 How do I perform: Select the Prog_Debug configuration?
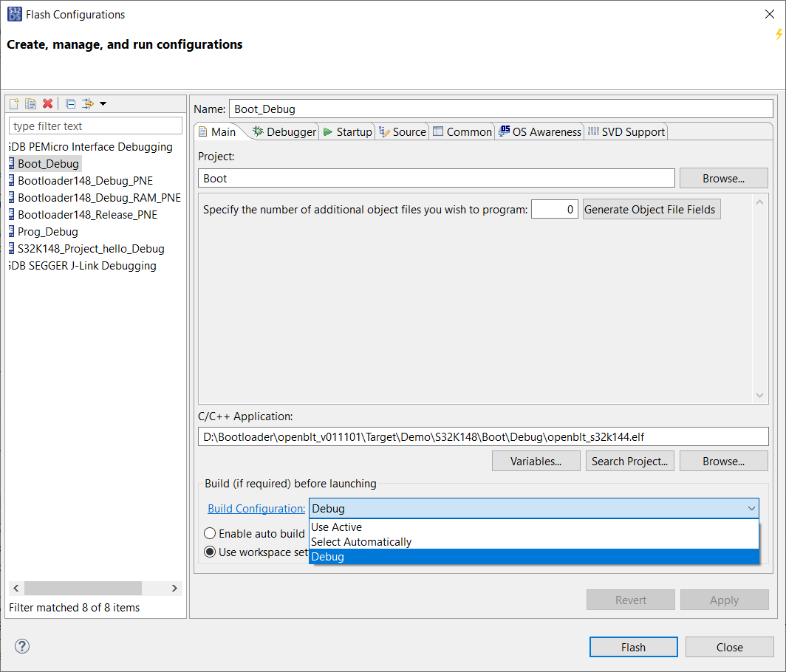pyautogui.click(x=47, y=232)
